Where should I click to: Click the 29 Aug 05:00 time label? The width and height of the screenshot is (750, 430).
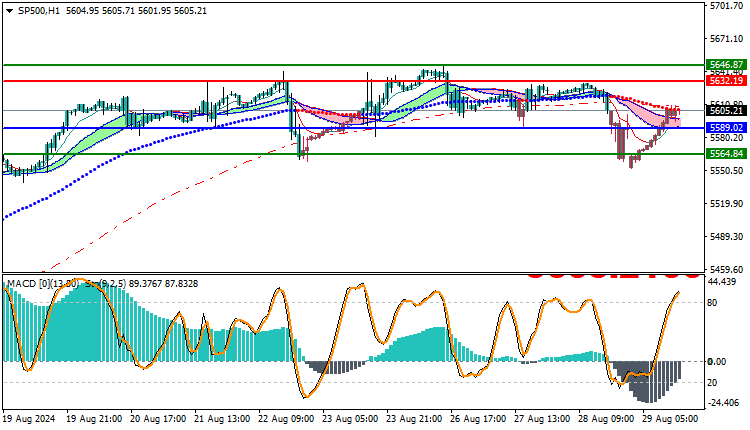671,419
